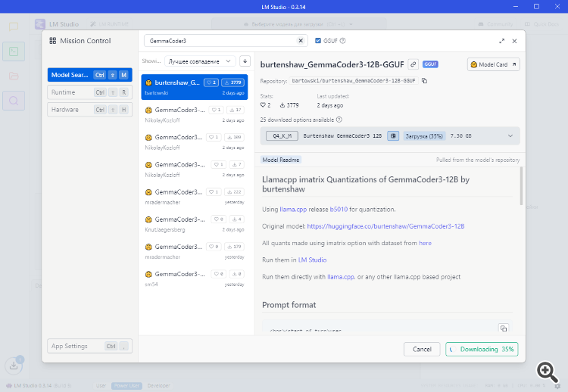This screenshot has height=392, width=568.
Task: Select the burtenshaw_G... bartowski result
Action: 195,87
